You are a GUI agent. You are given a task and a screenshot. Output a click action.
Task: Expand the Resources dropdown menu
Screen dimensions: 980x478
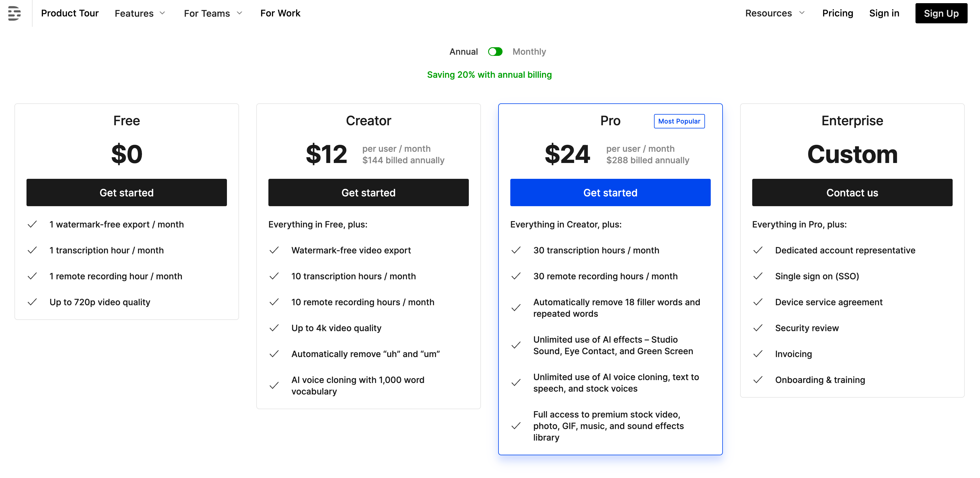click(x=775, y=13)
